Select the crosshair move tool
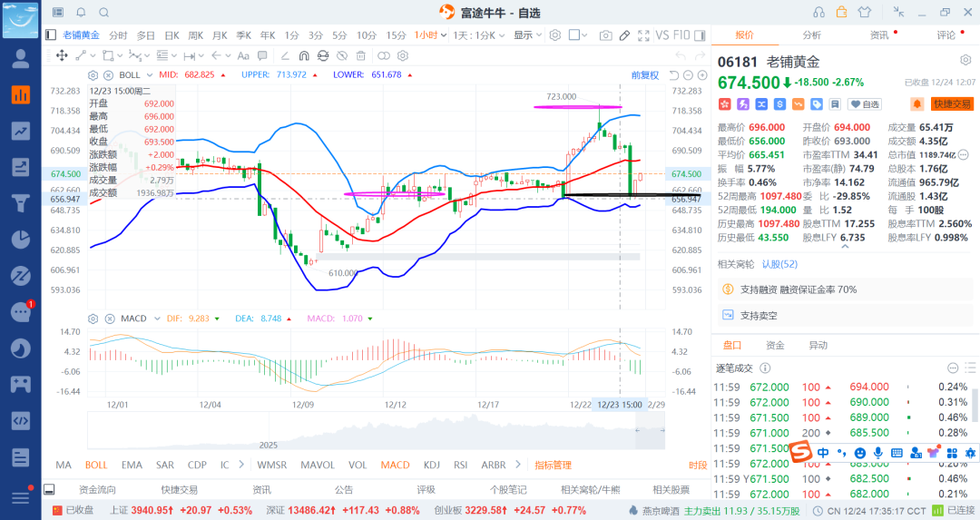Screen dimensions: 980x520 pos(62,55)
